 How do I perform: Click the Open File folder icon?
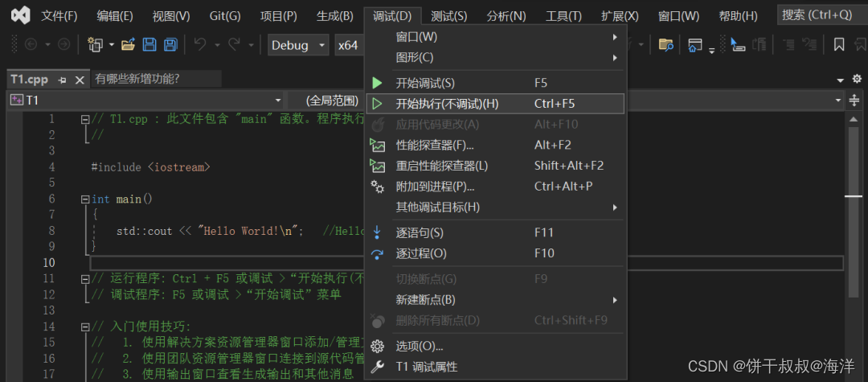[129, 44]
